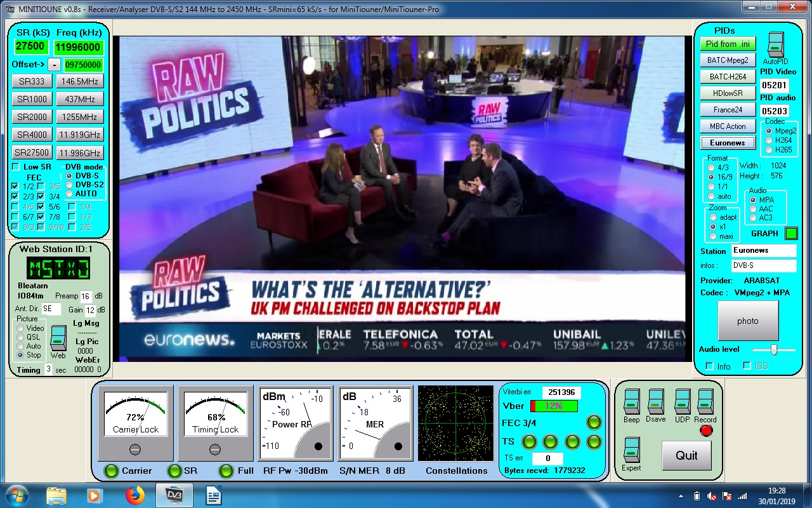Click the PID Video input field
The width and height of the screenshot is (812, 508).
(x=774, y=84)
